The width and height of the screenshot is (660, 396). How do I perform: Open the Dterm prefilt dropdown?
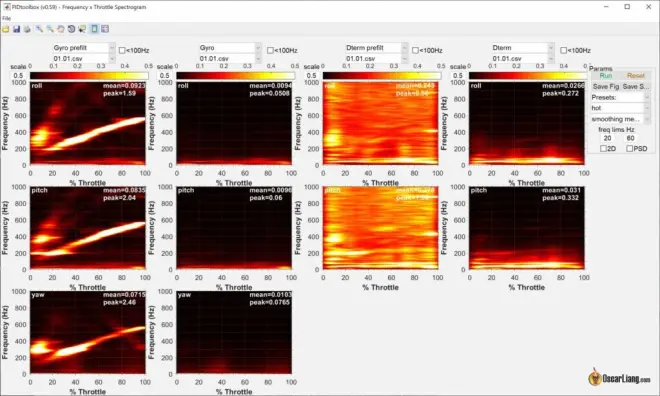pyautogui.click(x=376, y=48)
